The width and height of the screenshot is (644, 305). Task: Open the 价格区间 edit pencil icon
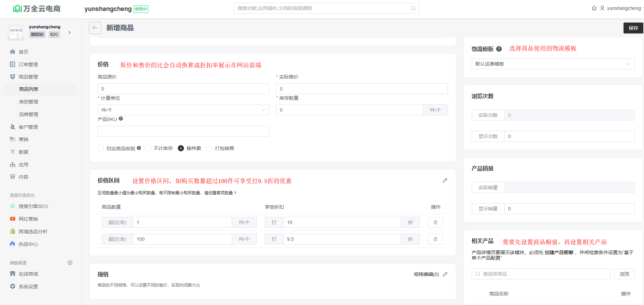click(x=445, y=180)
